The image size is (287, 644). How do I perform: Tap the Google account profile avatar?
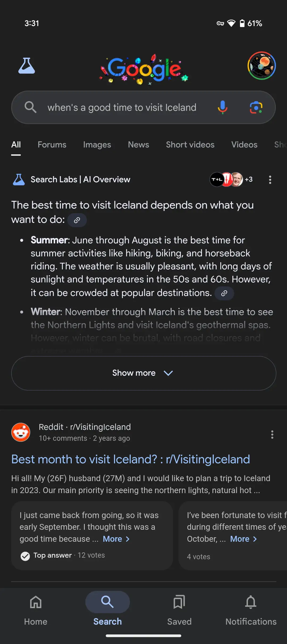click(x=261, y=66)
